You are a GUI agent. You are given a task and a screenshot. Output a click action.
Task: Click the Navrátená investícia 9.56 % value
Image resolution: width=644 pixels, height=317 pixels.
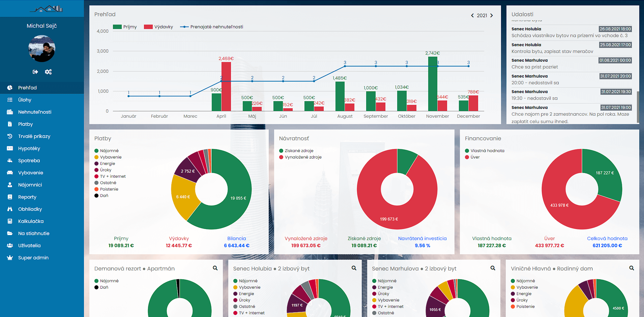[422, 246]
